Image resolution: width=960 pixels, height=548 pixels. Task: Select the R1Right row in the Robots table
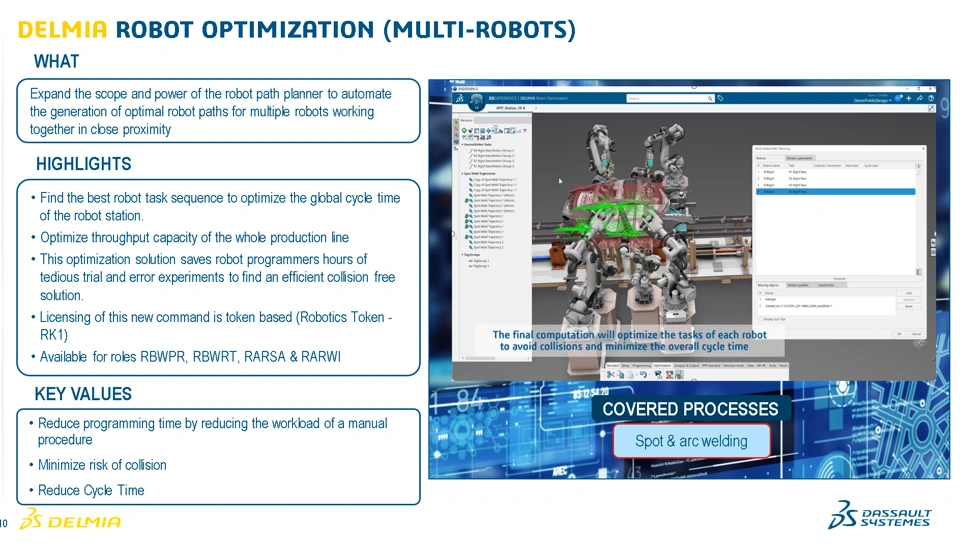click(836, 172)
